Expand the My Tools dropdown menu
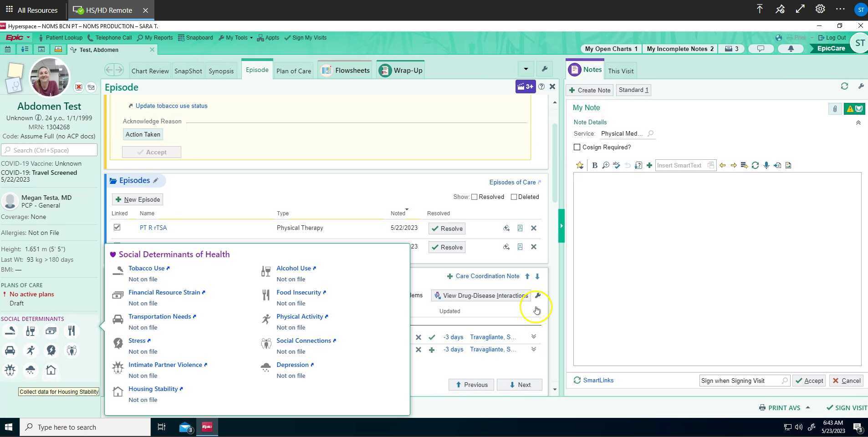The width and height of the screenshot is (868, 437). click(236, 38)
